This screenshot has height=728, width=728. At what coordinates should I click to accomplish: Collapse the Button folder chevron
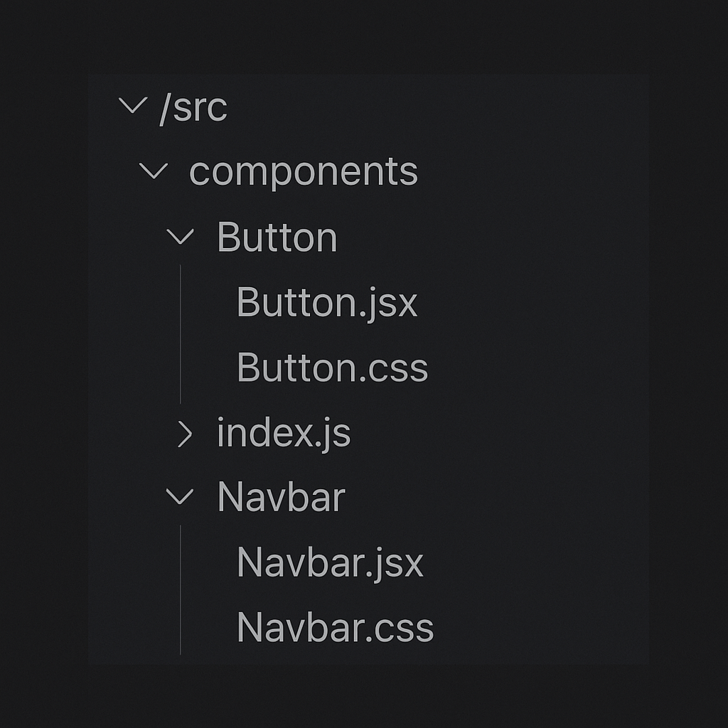tap(180, 236)
